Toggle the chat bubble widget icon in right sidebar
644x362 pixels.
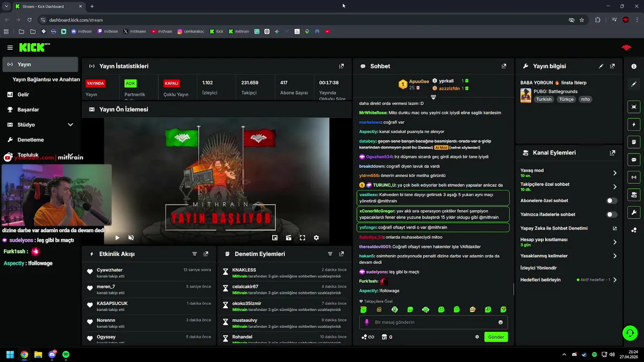click(634, 159)
